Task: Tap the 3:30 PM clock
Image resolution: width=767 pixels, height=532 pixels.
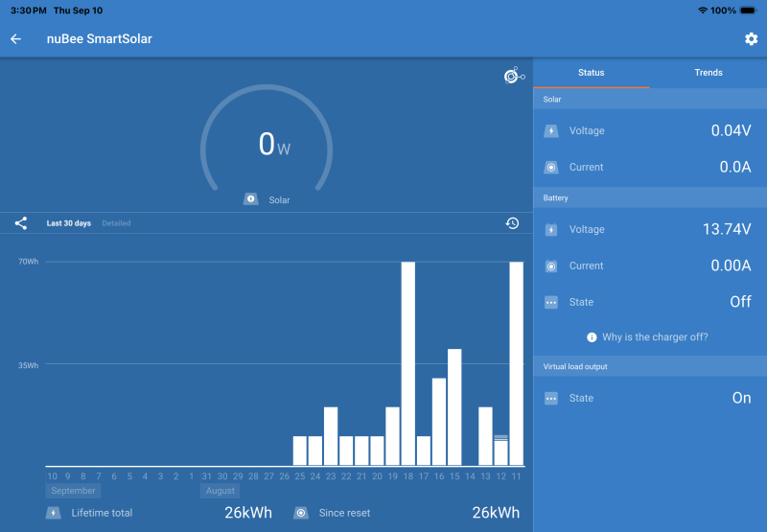Action: point(29,11)
